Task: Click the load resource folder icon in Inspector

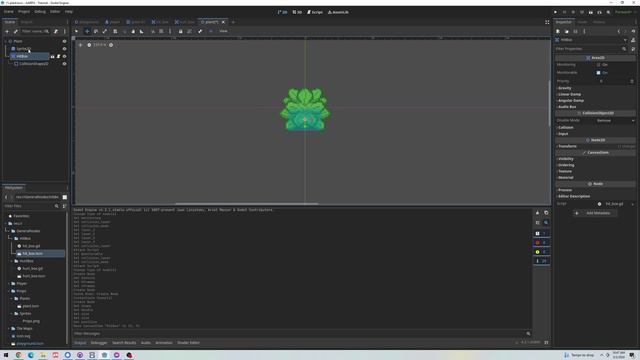Action: pyautogui.click(x=567, y=31)
